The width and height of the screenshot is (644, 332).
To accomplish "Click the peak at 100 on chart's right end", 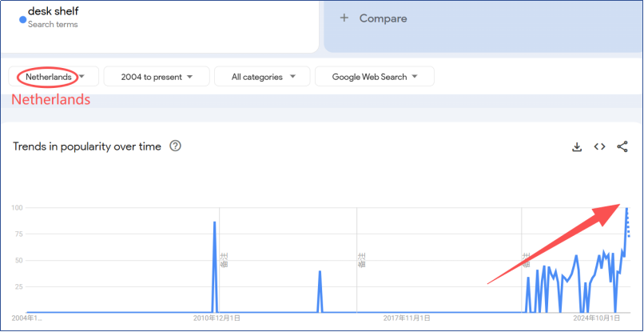I will coord(626,209).
